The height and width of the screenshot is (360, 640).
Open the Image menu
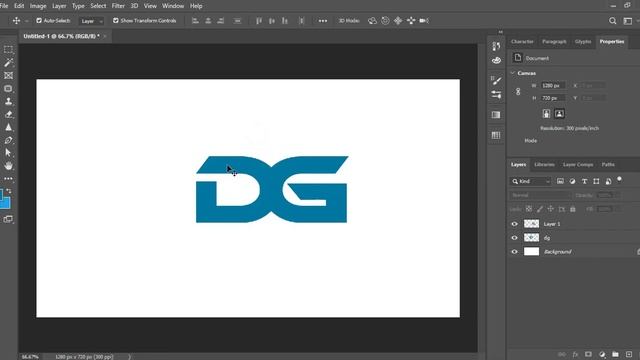click(38, 6)
